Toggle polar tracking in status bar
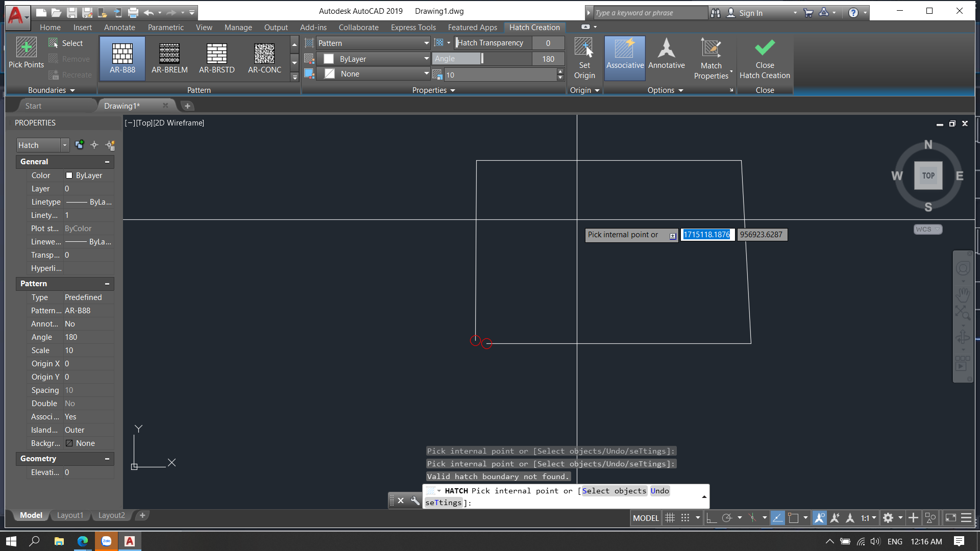This screenshot has width=980, height=551. pos(727,518)
